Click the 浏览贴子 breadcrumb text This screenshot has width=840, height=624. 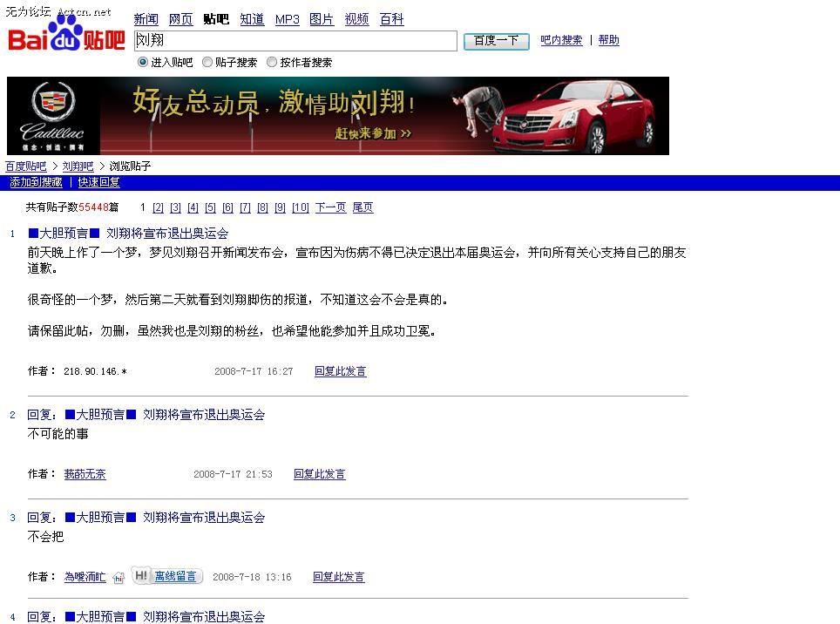(130, 166)
